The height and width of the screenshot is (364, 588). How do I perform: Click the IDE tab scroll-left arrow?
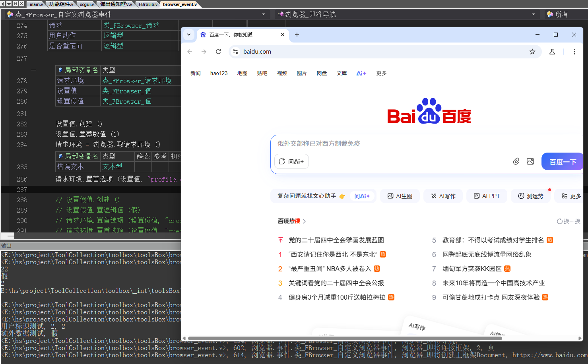[3, 4]
